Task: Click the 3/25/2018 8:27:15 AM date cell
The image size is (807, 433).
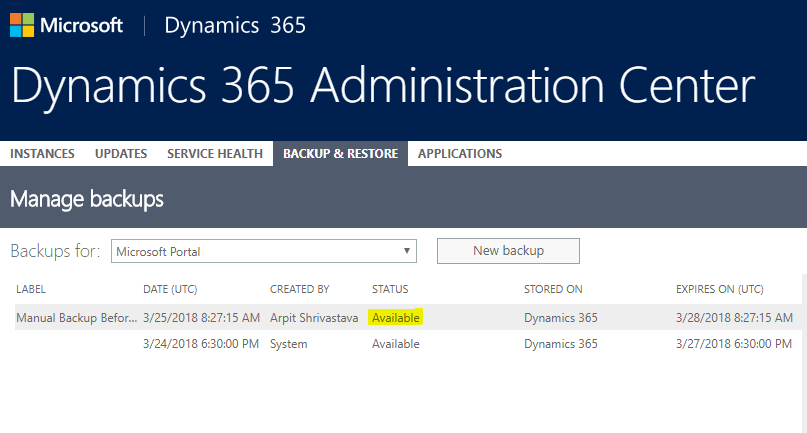Action: click(x=201, y=318)
